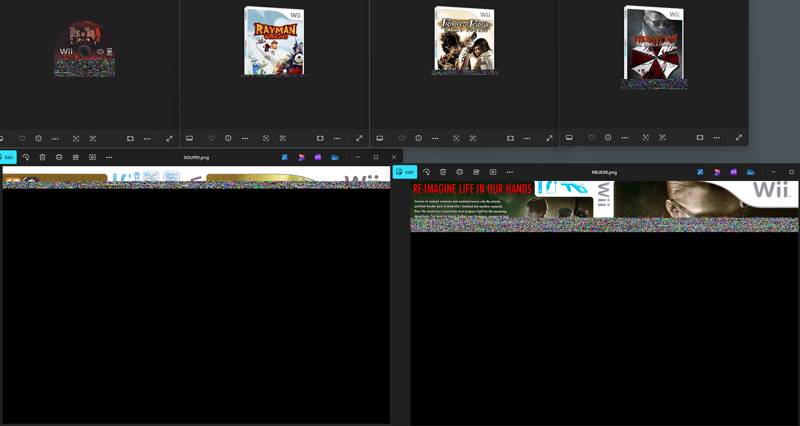Click Edit in the SOUP01.png window
Viewport: 800px width, 426px height.
8,157
